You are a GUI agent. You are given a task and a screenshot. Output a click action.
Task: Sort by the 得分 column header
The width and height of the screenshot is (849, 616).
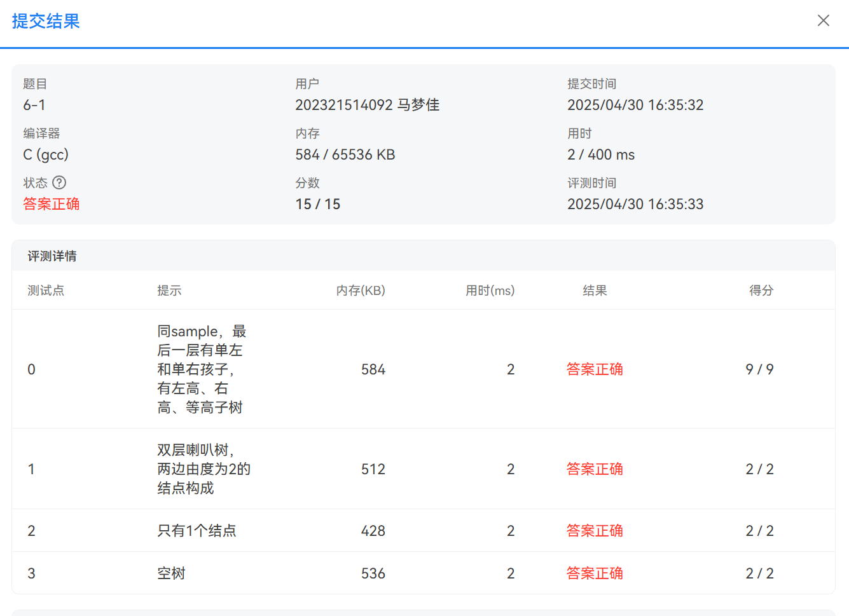coord(761,291)
